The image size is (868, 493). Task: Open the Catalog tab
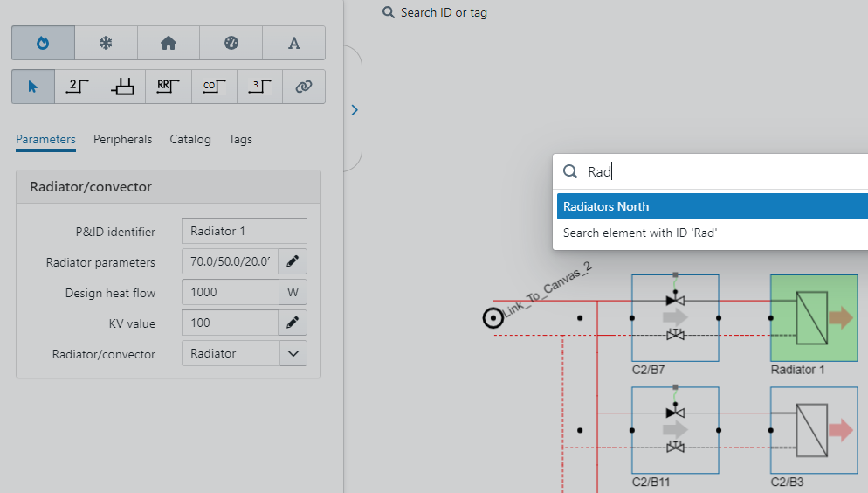(x=190, y=140)
